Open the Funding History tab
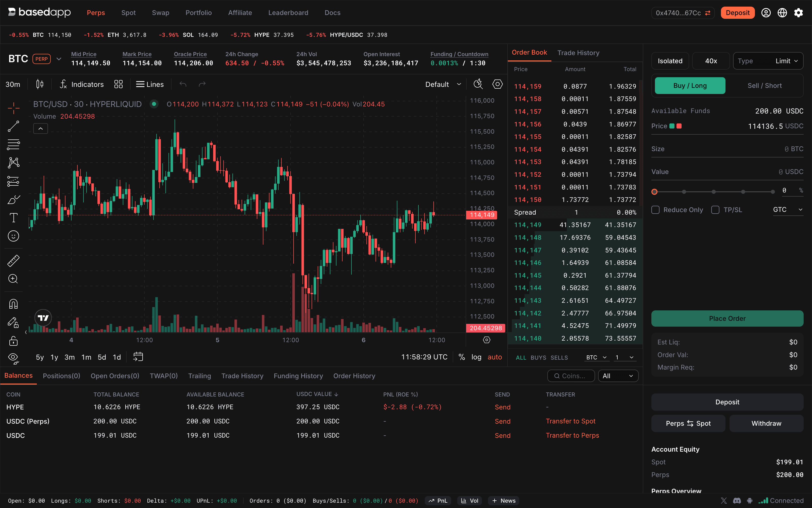Viewport: 812px width, 508px height. 298,376
